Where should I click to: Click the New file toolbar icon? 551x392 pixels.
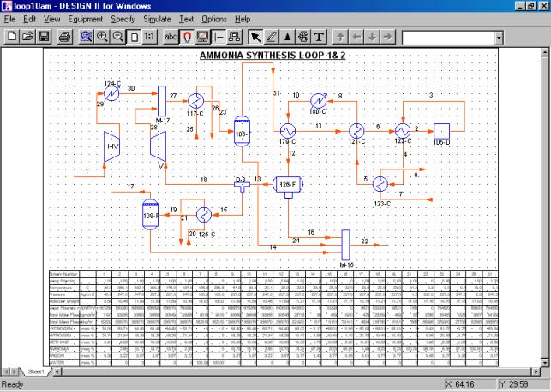(13, 38)
